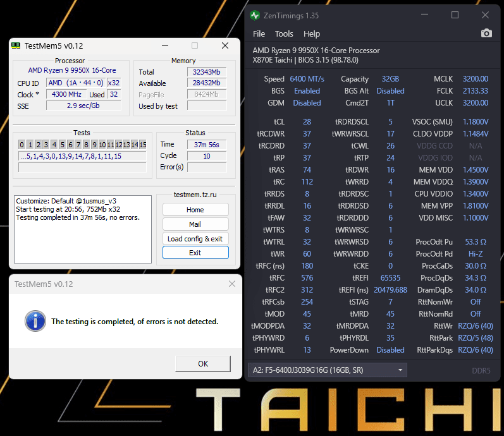The width and height of the screenshot is (504, 436).
Task: Click the DDR5 label in ZenTimings
Action: (481, 370)
